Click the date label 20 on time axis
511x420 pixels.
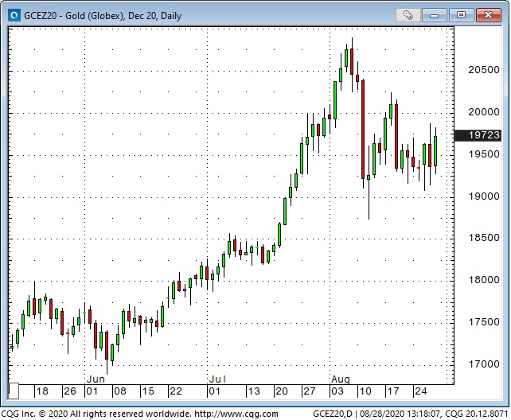(x=282, y=391)
